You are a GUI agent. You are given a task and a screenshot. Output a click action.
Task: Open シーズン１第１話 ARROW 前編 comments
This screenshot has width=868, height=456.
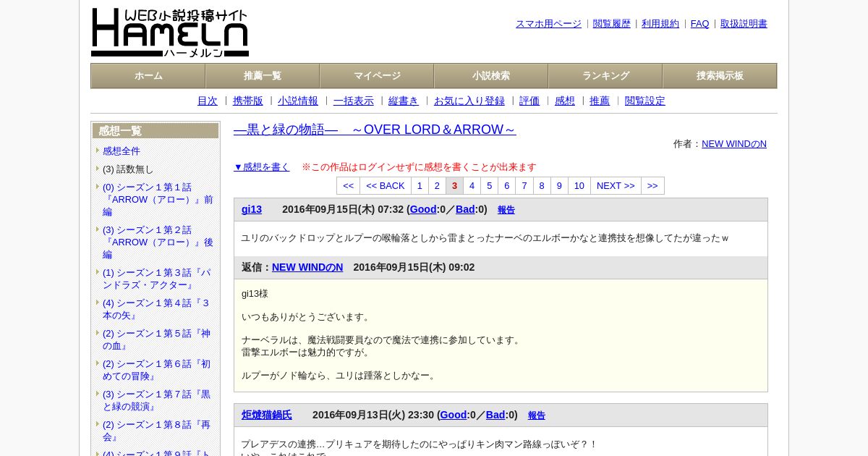pos(158,200)
